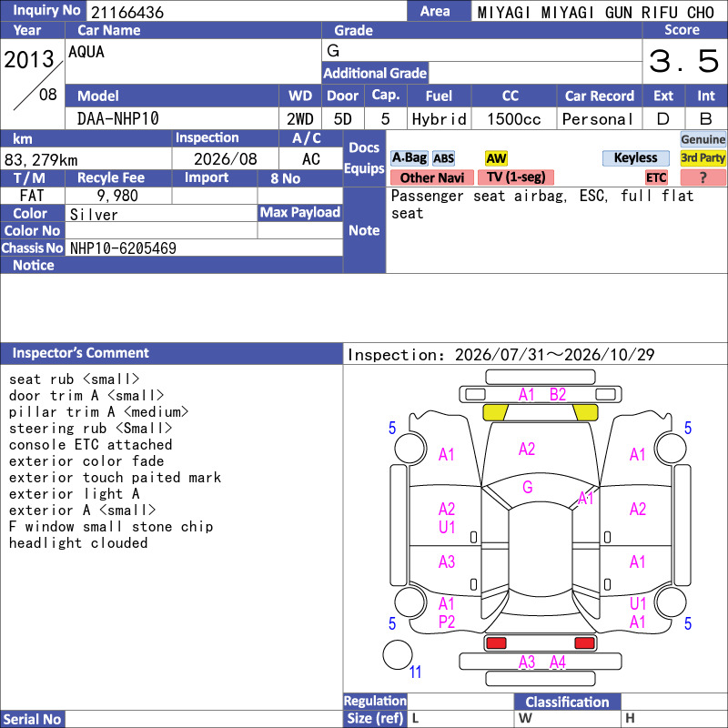The height and width of the screenshot is (728, 728).
Task: Click the A3 mark on the rear bumper
Action: click(x=527, y=662)
